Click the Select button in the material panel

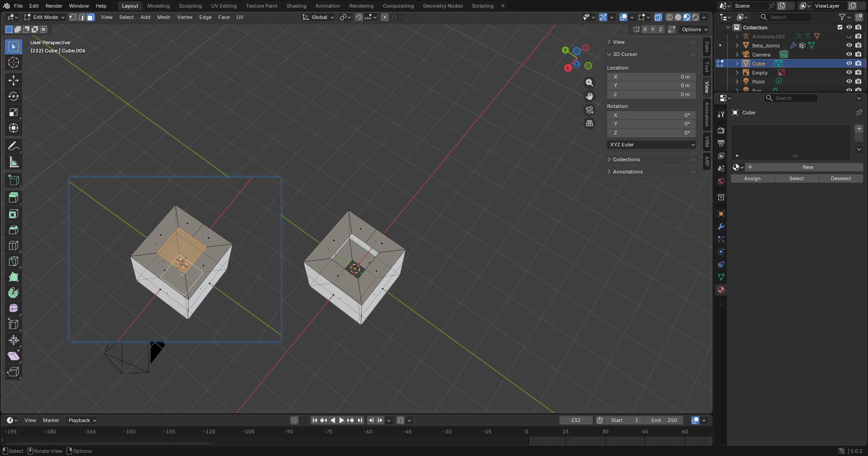(797, 179)
